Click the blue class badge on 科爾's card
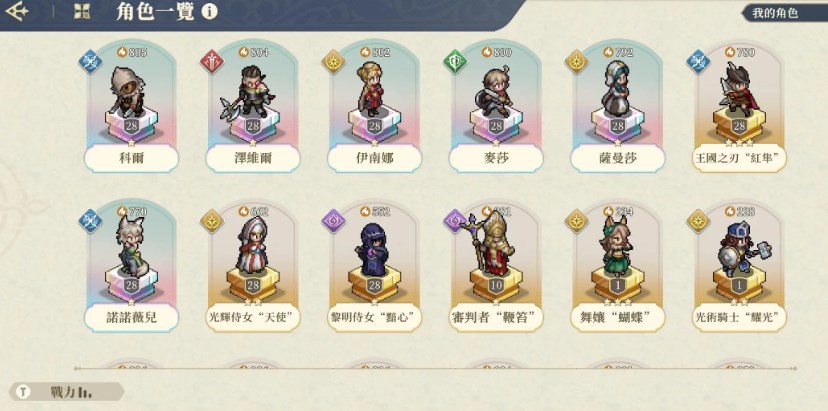828x411 pixels. [x=90, y=61]
